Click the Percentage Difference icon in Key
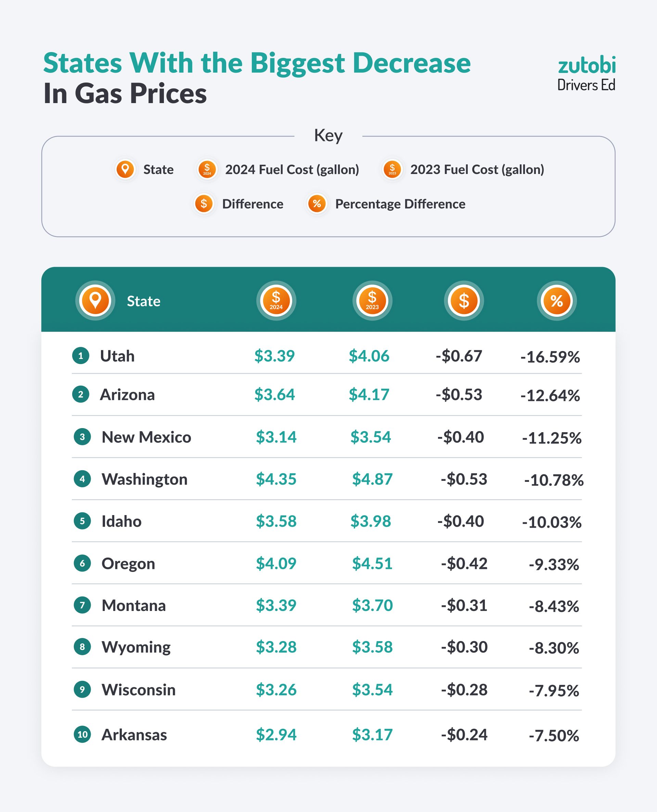The width and height of the screenshot is (657, 812). tap(317, 203)
